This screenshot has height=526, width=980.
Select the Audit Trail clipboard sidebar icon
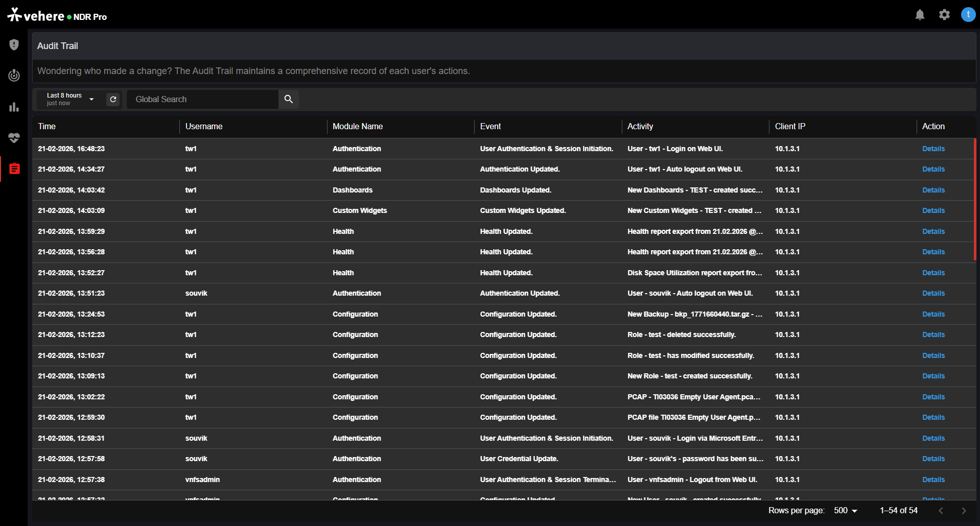[x=14, y=169]
